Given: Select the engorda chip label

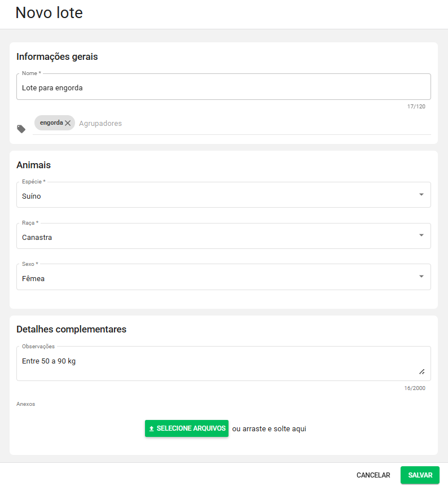Looking at the screenshot, I should (x=51, y=122).
